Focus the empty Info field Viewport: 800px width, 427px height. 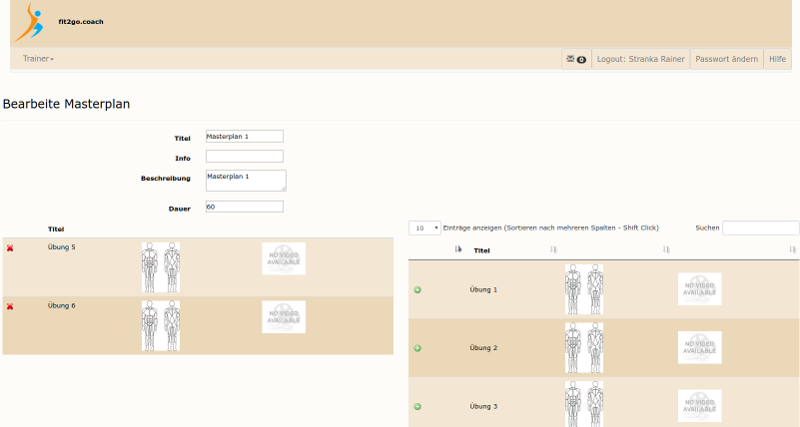(244, 156)
